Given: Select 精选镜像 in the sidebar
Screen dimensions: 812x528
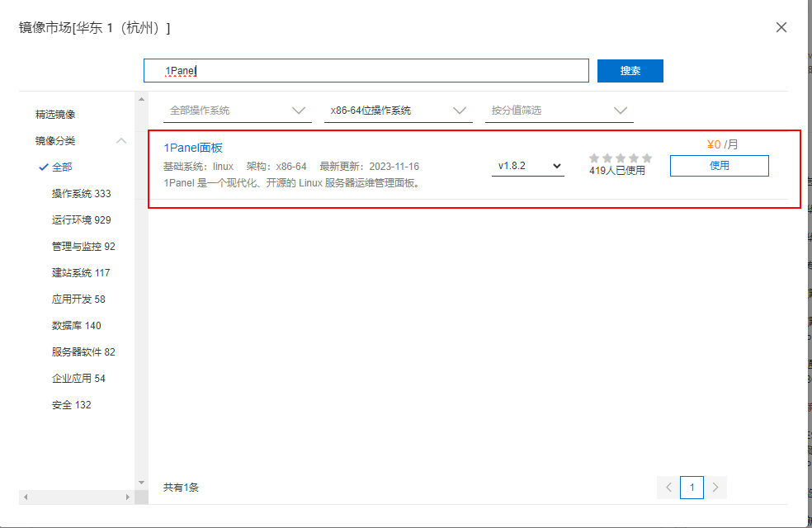Looking at the screenshot, I should click(x=55, y=115).
